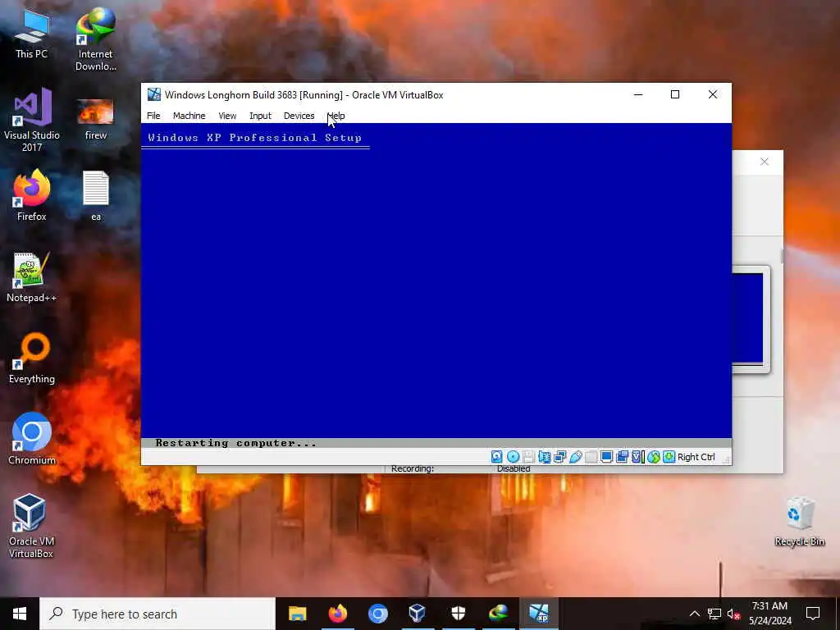
Task: Click the audio status indicator icon
Action: (x=545, y=456)
